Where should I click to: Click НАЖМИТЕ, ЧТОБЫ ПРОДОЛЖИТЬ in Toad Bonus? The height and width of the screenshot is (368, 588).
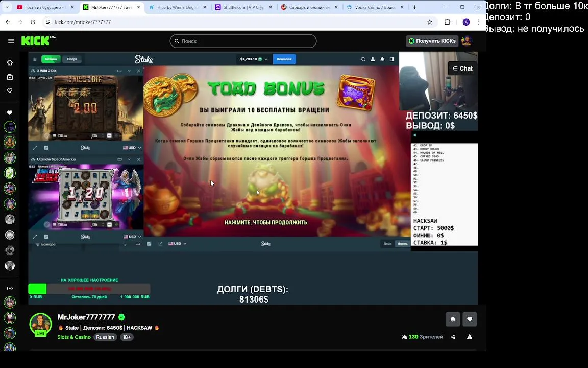[x=265, y=223]
